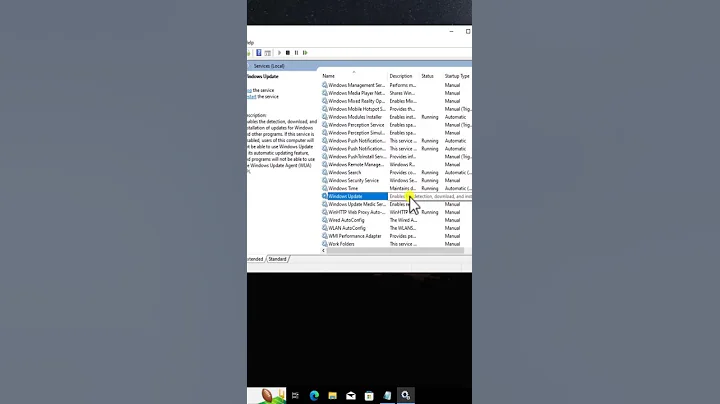Switch to the Extended tab
Viewport: 720px width, 404px height.
click(256, 259)
